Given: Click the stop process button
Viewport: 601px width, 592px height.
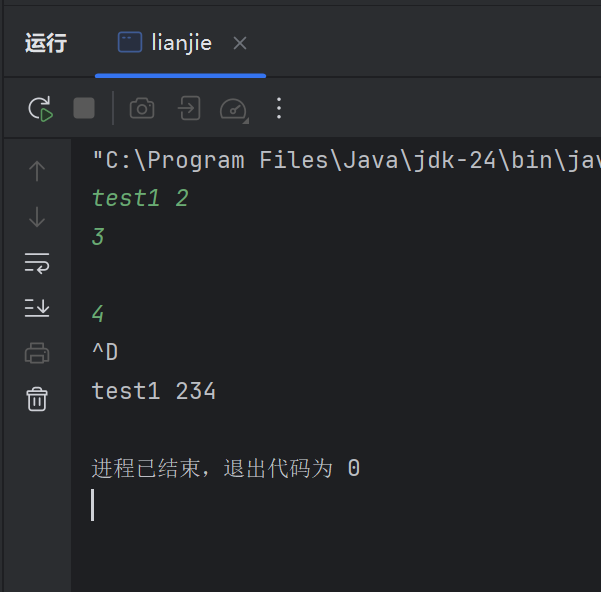Looking at the screenshot, I should [84, 108].
